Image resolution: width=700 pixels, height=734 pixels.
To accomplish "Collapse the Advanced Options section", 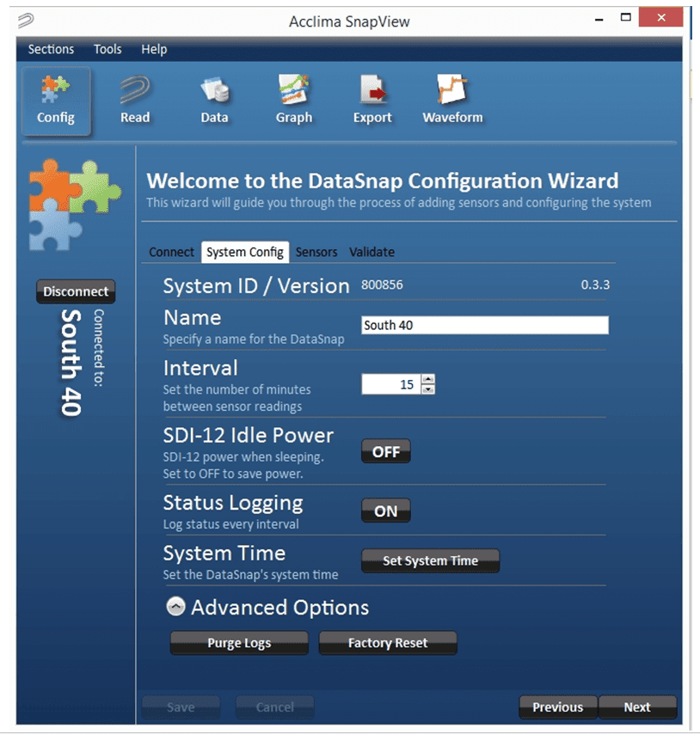I will click(175, 606).
